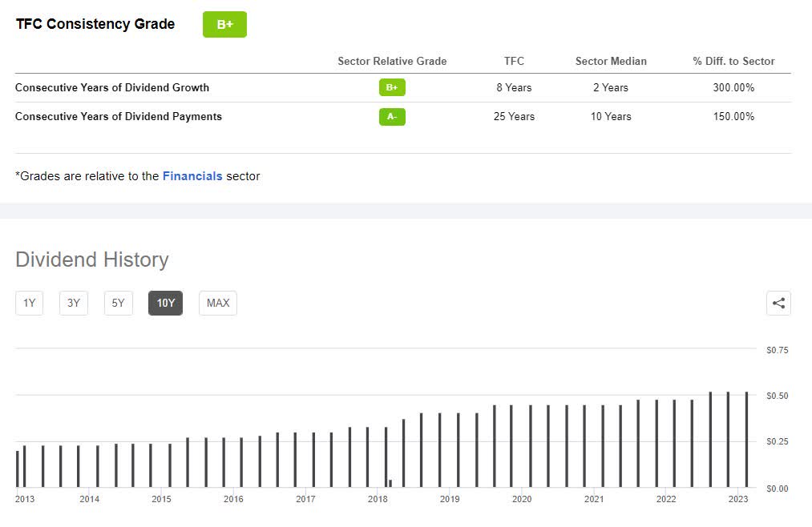Click the Sector Relative Grade column header

click(392, 61)
